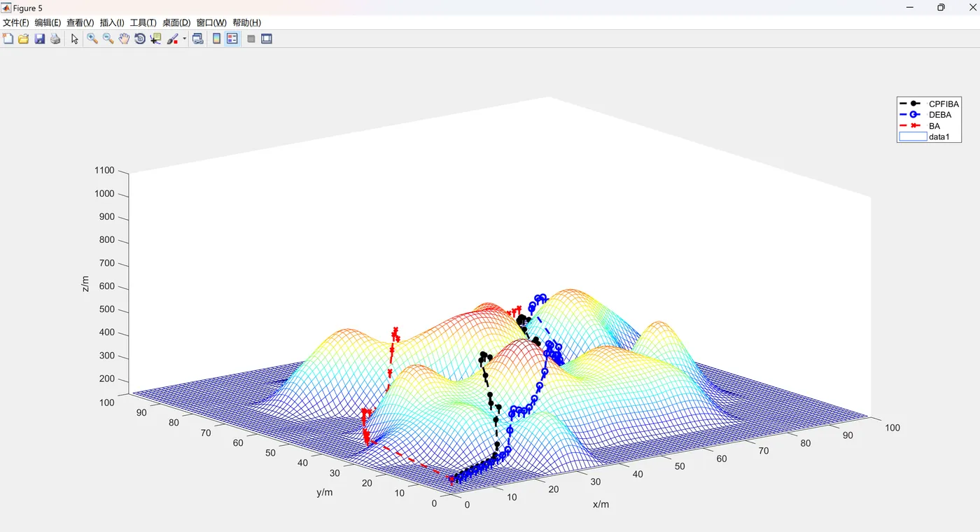980x532 pixels.
Task: Open a file with the folder icon
Action: click(x=24, y=39)
